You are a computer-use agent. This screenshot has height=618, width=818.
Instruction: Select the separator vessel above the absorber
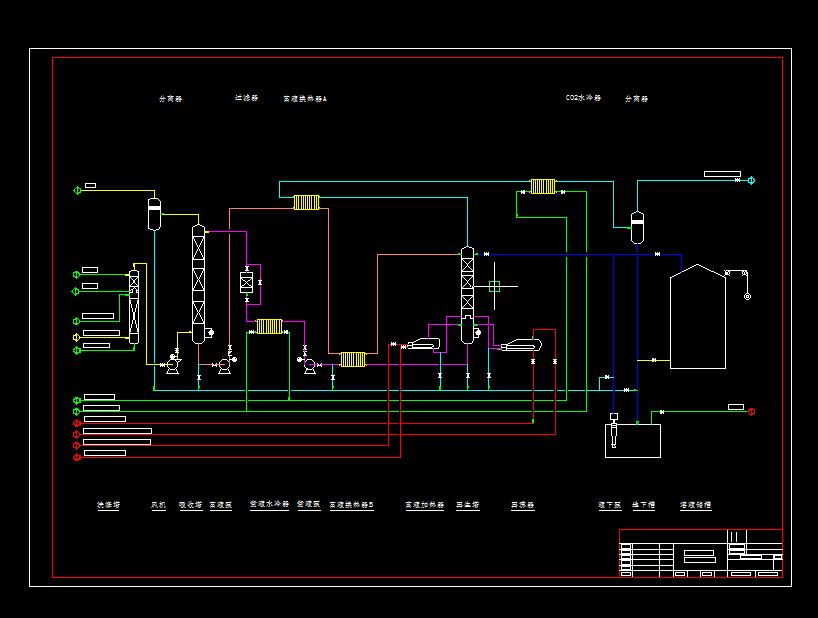click(154, 214)
